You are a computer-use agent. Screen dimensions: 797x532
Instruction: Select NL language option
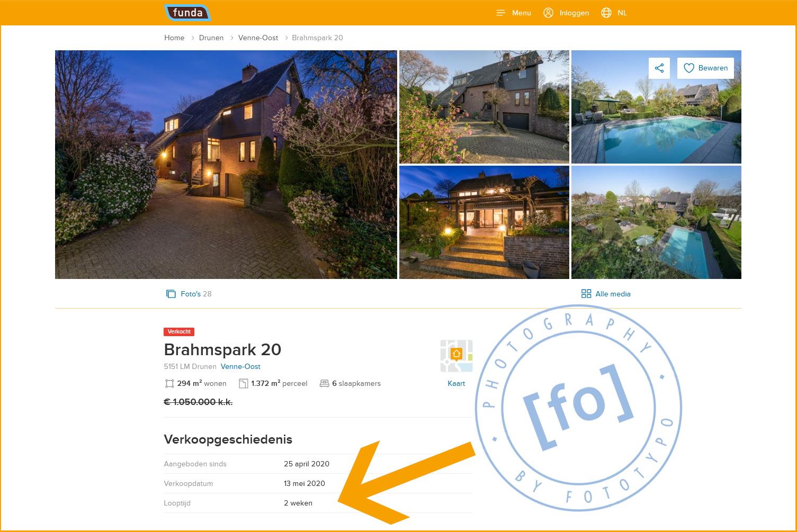[622, 13]
